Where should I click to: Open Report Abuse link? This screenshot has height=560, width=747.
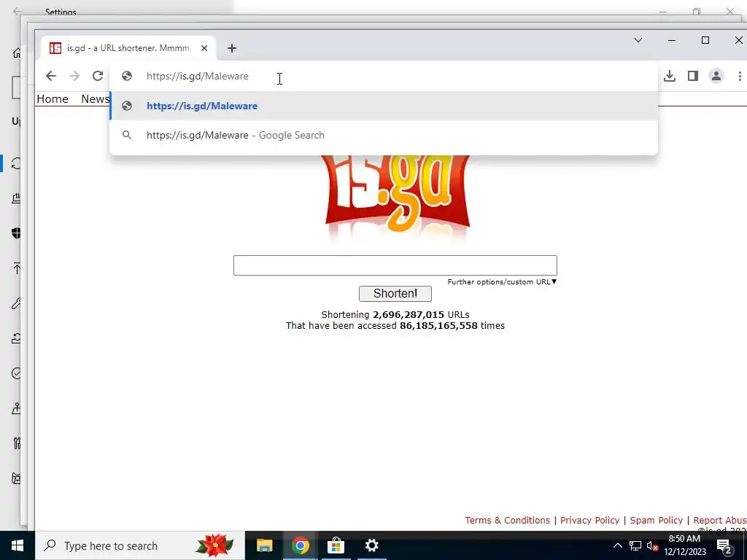(720, 520)
